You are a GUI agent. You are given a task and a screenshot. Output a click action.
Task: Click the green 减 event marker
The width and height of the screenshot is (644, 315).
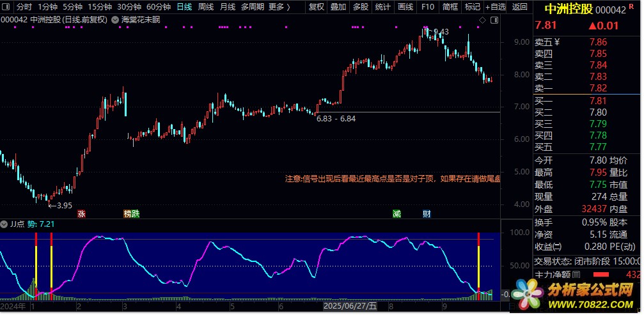pyautogui.click(x=397, y=213)
